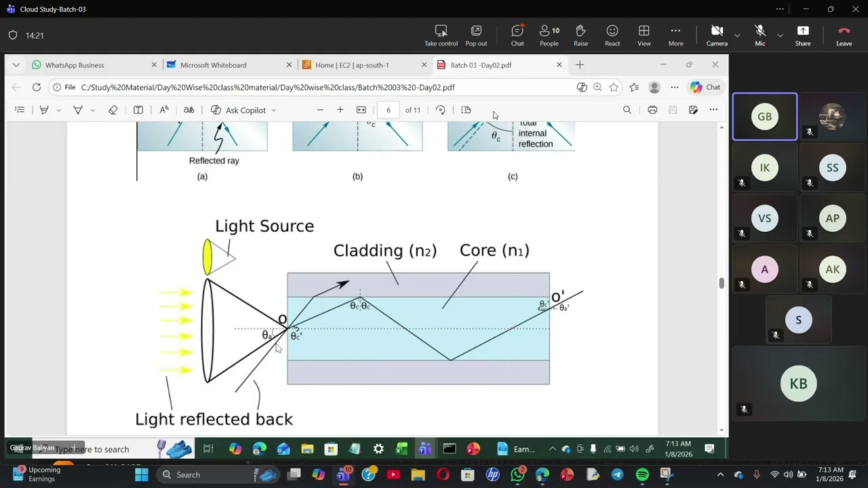The height and width of the screenshot is (488, 868).
Task: Expand Highlight color options arrow
Action: point(58,110)
